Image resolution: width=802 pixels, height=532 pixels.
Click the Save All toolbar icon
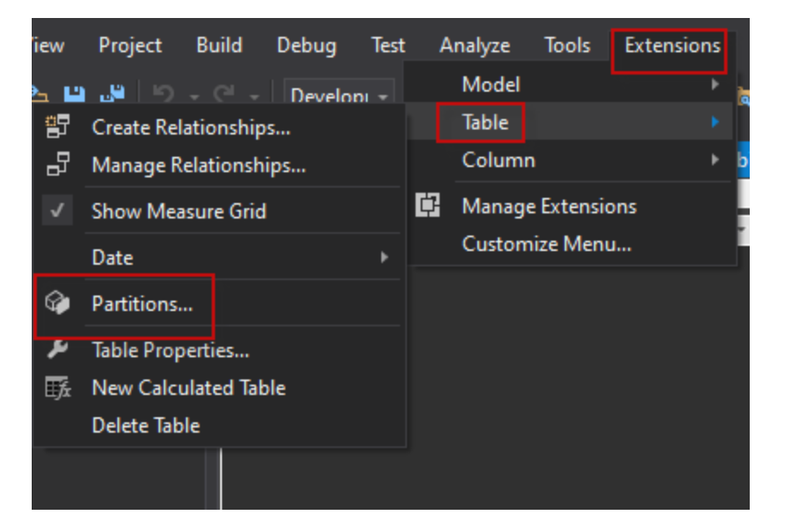(x=113, y=93)
